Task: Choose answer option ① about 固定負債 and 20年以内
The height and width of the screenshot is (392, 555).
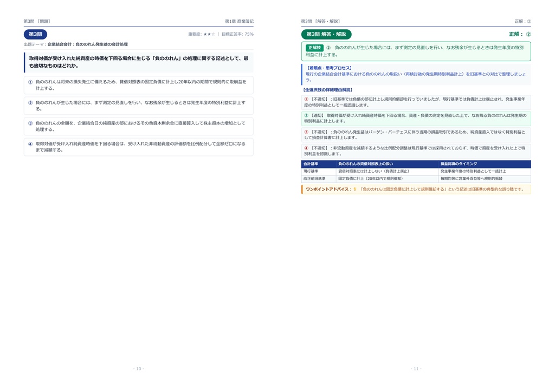Action: coord(138,85)
